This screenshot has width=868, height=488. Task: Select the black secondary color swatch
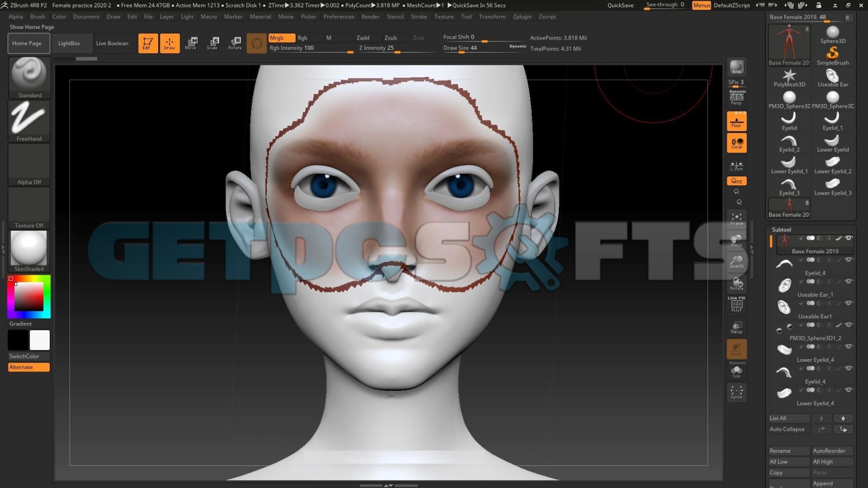[18, 340]
